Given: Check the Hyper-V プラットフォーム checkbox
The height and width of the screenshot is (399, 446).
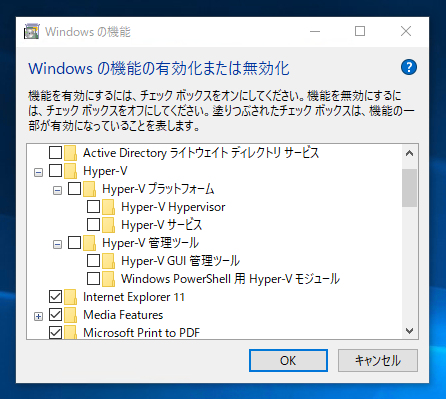Looking at the screenshot, I should [x=74, y=189].
